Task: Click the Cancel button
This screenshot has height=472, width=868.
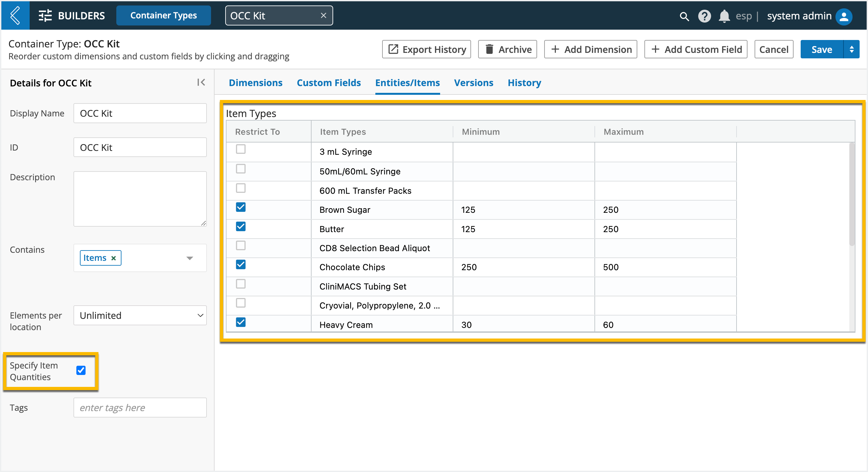Action: tap(773, 49)
